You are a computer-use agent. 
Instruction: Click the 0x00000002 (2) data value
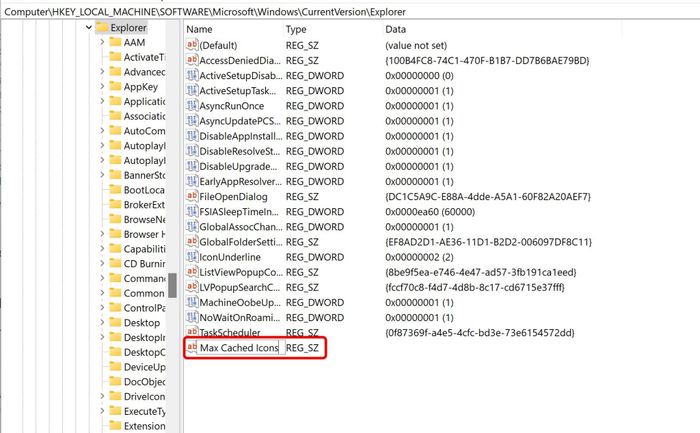click(419, 257)
